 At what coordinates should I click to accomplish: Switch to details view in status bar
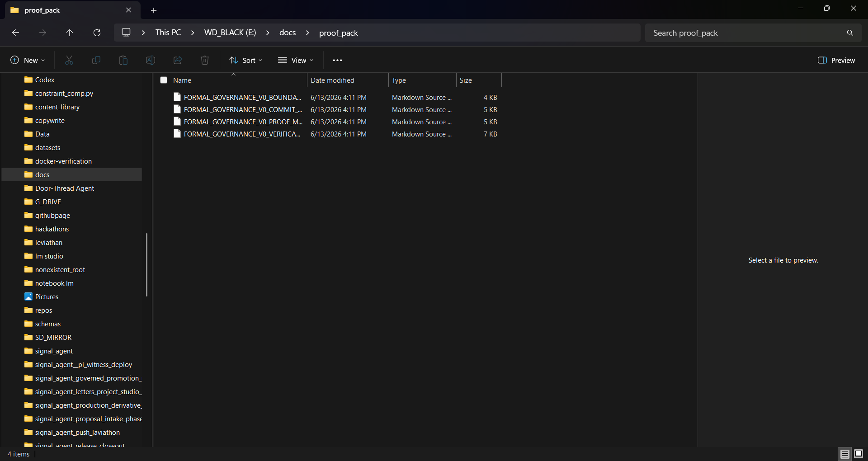coord(844,454)
